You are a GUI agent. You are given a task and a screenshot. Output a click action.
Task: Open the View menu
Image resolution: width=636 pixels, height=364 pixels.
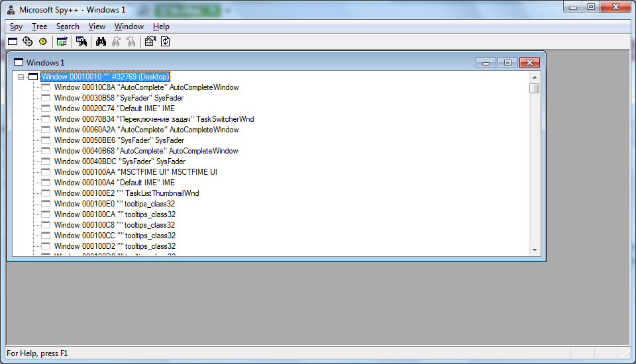pyautogui.click(x=97, y=26)
